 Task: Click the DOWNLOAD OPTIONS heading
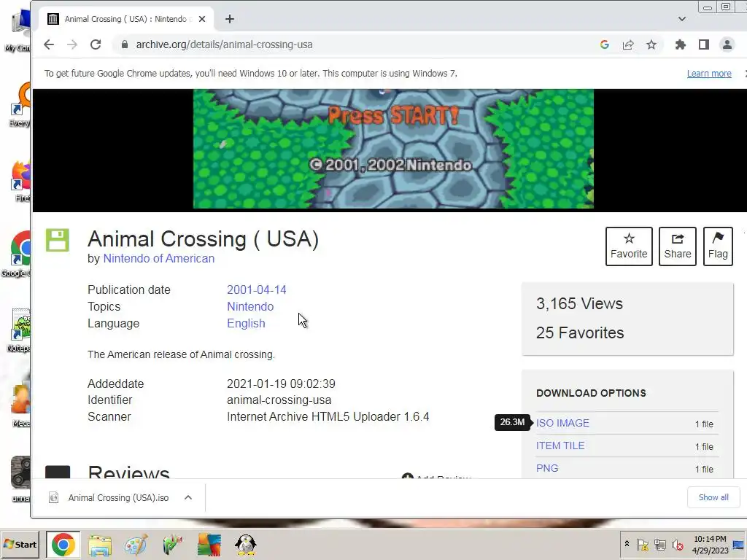(591, 393)
